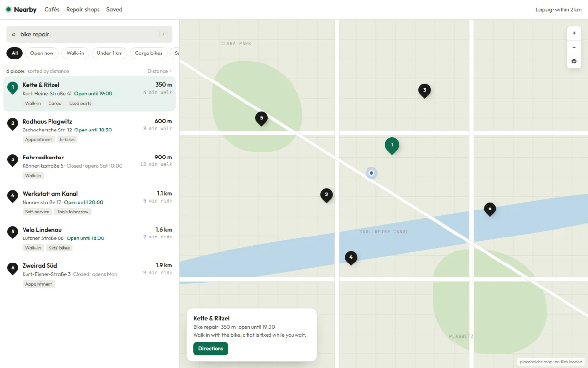Change the Leipzig within 2 km area
Image resolution: width=588 pixels, height=368 pixels.
point(559,9)
